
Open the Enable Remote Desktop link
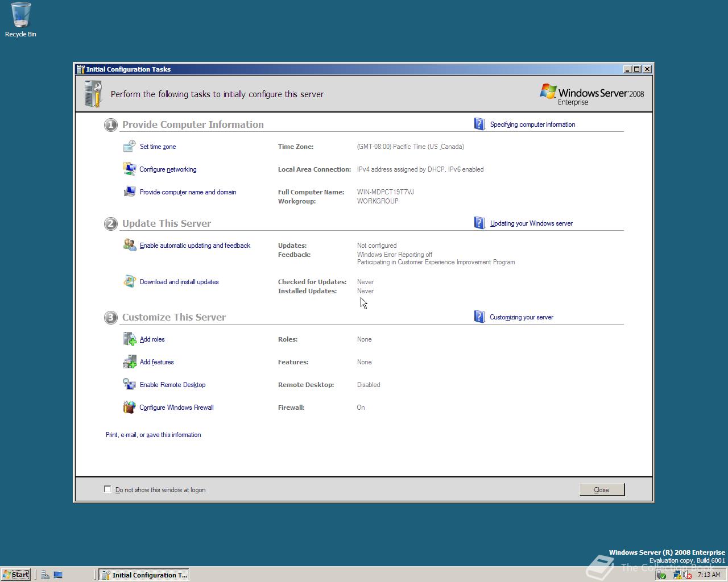172,385
